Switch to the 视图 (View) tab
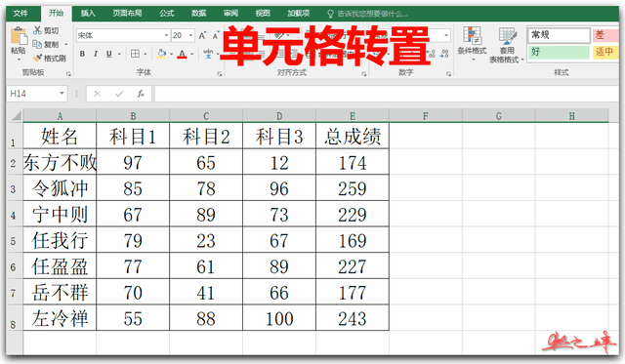The width and height of the screenshot is (625, 364). 263,13
